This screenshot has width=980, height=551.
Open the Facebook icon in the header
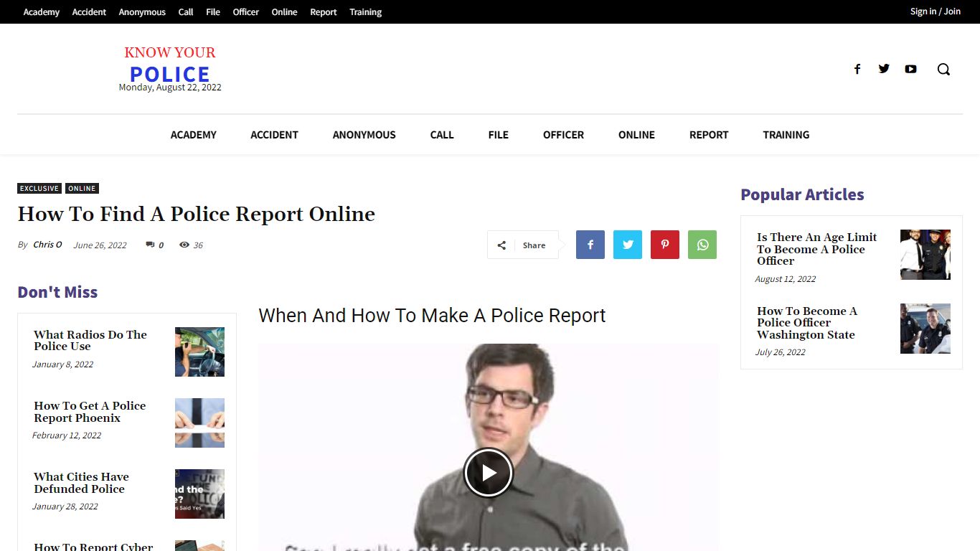(857, 69)
